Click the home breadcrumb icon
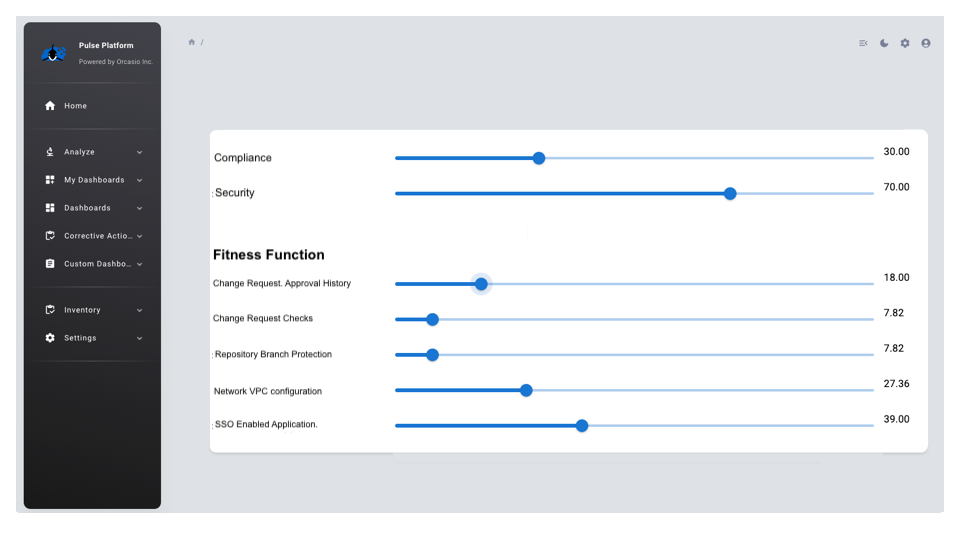The width and height of the screenshot is (960, 540). pyautogui.click(x=192, y=42)
